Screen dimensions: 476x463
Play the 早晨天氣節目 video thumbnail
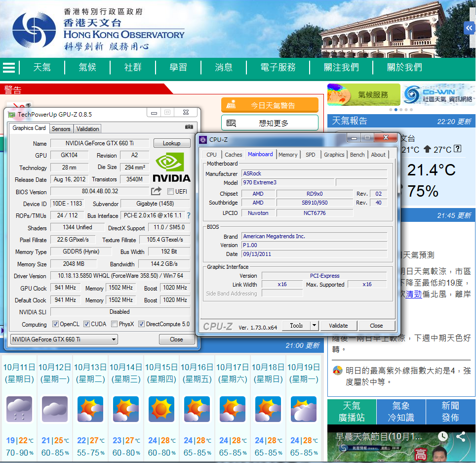401,443
